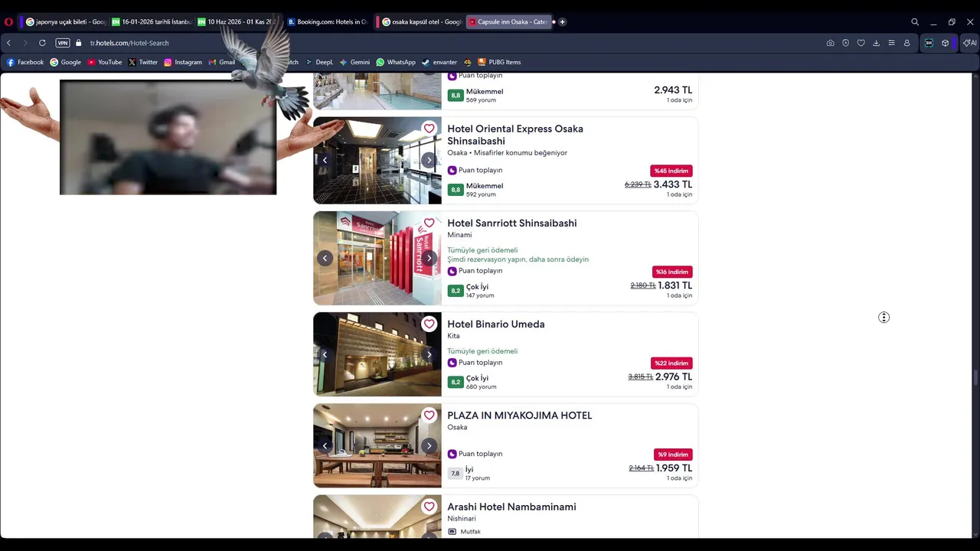Open Hotel Sanrriott Shinsaibashi listing title

coord(512,223)
